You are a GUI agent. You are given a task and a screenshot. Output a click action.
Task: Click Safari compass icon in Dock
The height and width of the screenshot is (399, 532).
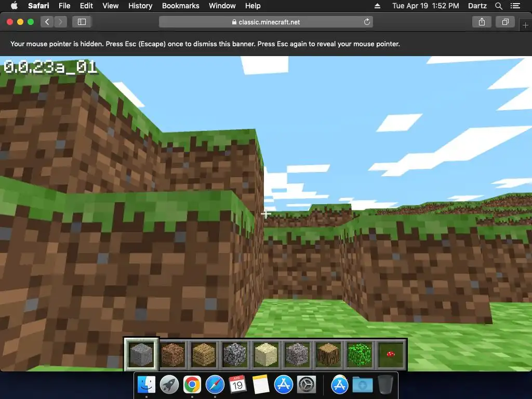click(215, 385)
